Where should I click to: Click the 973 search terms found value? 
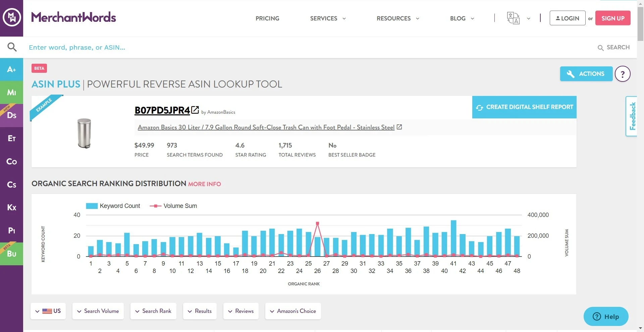pos(172,145)
